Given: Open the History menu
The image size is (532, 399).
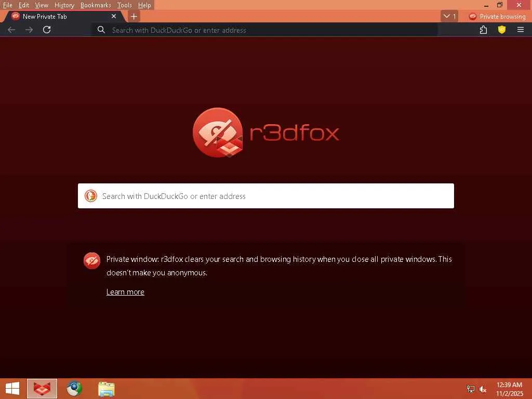Looking at the screenshot, I should pos(64,5).
